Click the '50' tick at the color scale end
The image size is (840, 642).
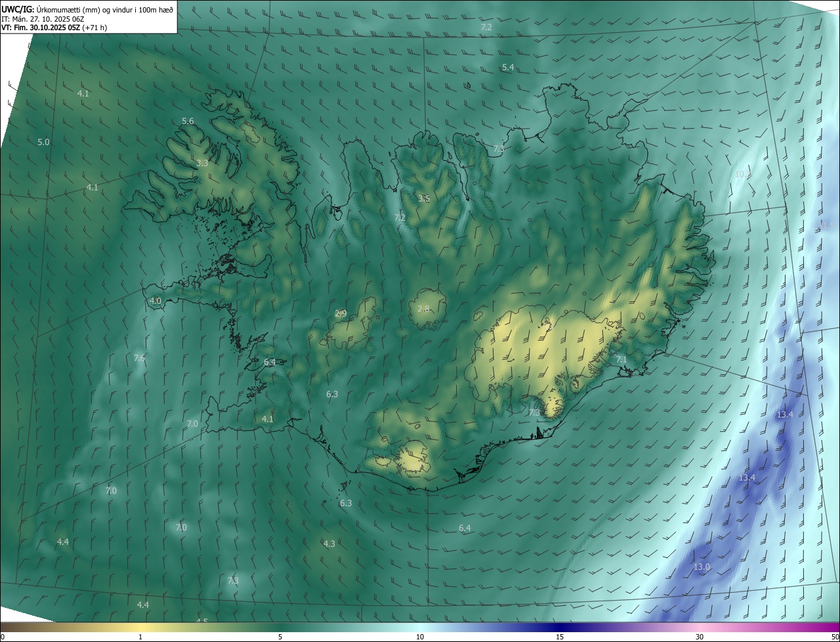coord(834,637)
